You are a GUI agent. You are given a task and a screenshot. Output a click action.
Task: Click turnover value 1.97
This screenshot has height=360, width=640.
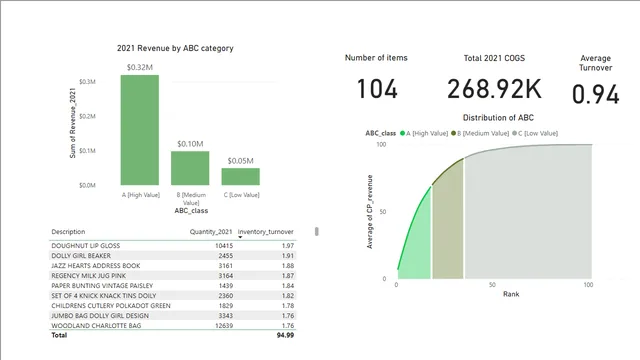(288, 246)
